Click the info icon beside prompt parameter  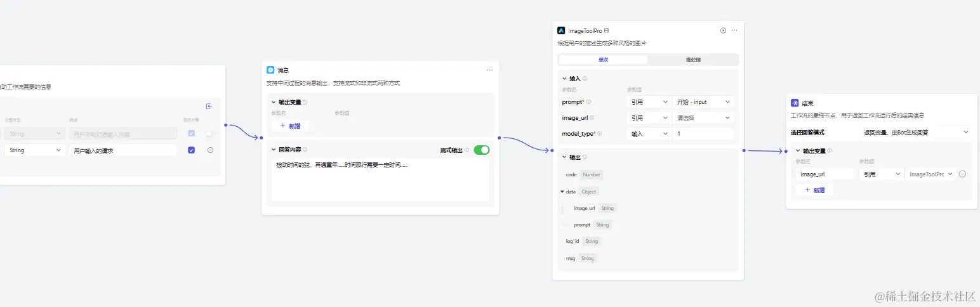[x=588, y=102]
